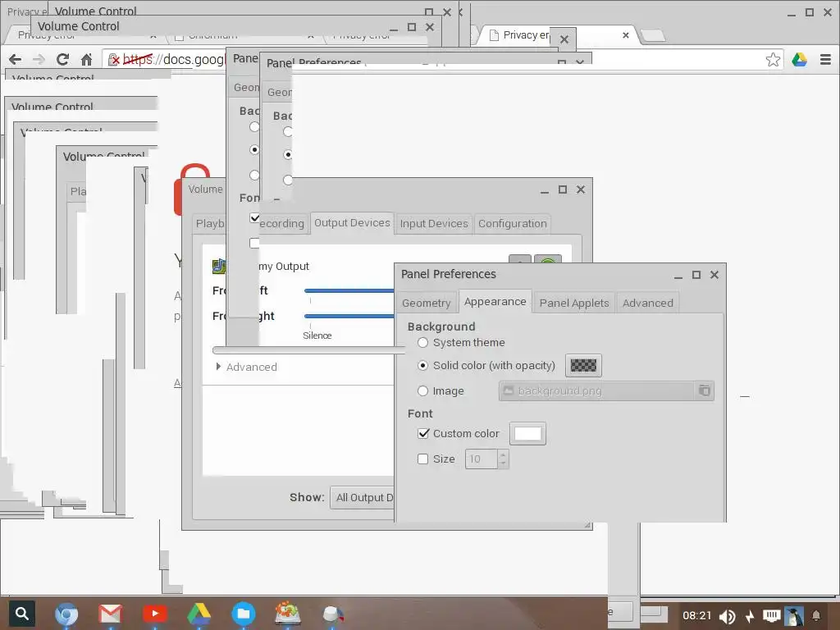The image size is (840, 630).
Task: Click the keyboard icon in the system tray
Action: click(771, 615)
